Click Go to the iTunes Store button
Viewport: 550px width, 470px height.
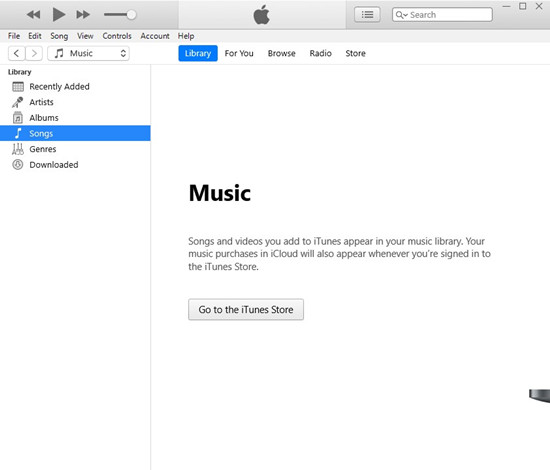(246, 309)
